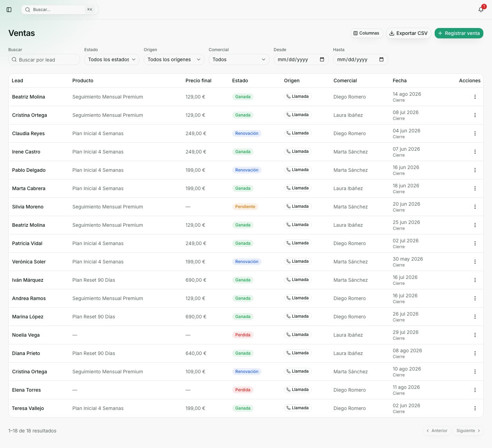Click the 109,00 € price cell

coord(195,372)
